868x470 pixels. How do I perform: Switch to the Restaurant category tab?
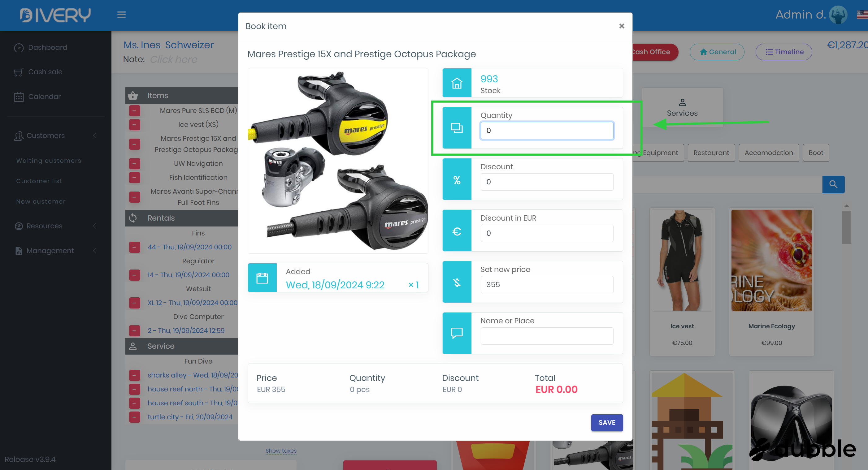click(711, 153)
